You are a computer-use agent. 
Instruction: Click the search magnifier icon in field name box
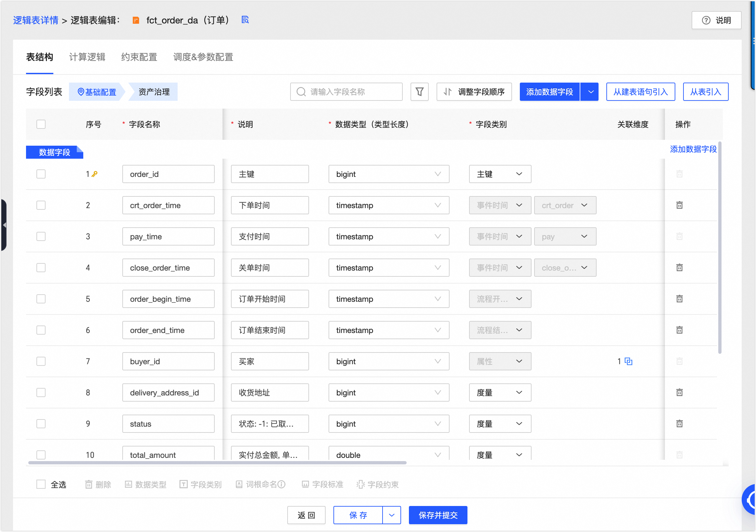click(x=301, y=92)
